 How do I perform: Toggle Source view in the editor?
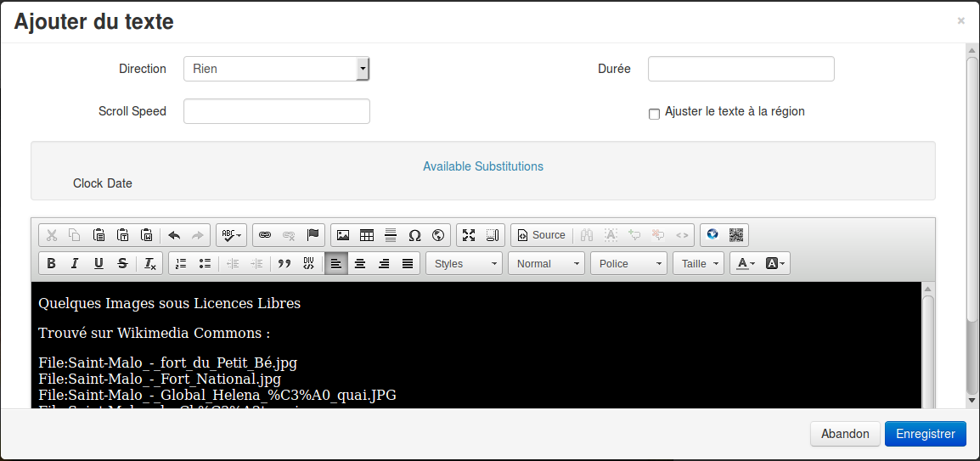tap(541, 235)
